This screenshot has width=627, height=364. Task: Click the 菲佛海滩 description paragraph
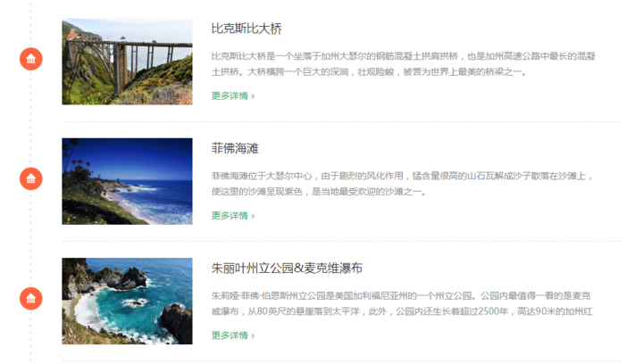coord(402,184)
